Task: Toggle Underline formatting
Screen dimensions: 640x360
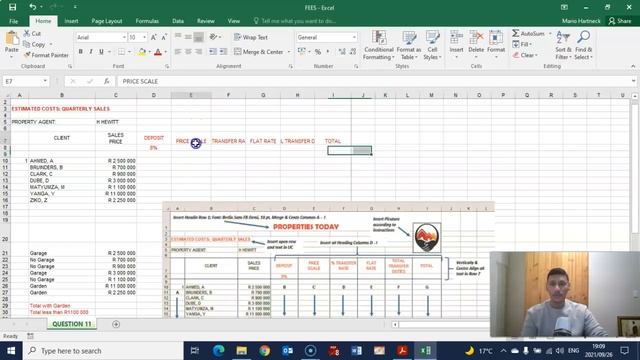Action: coord(101,52)
